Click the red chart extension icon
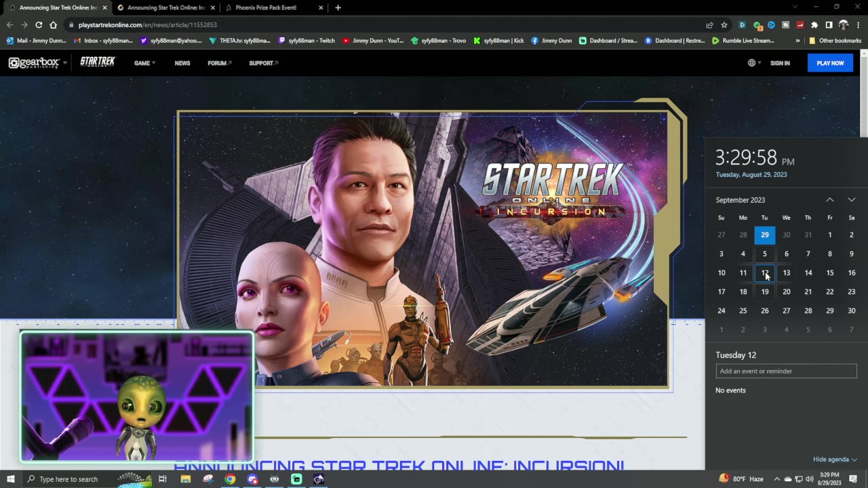The height and width of the screenshot is (488, 868). (800, 24)
